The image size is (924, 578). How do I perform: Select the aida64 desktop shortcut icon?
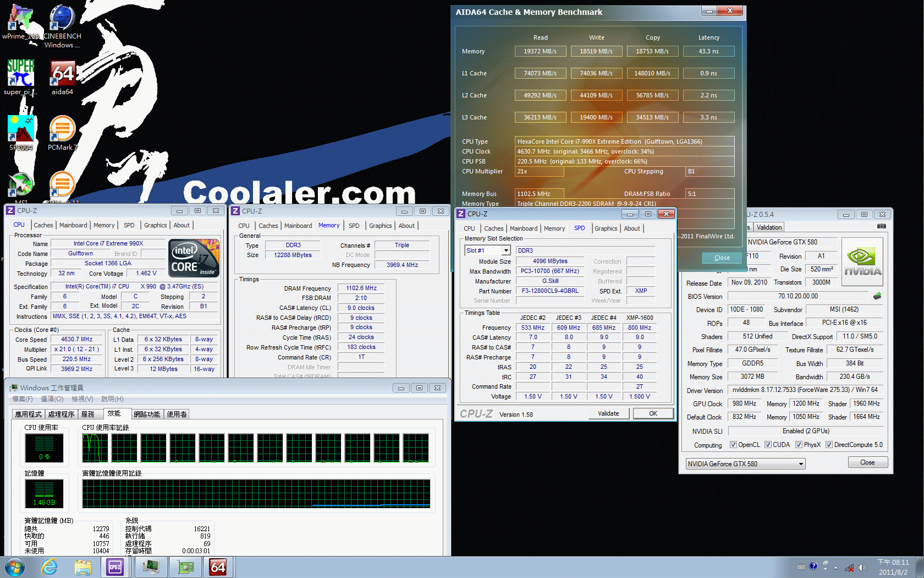pos(62,77)
